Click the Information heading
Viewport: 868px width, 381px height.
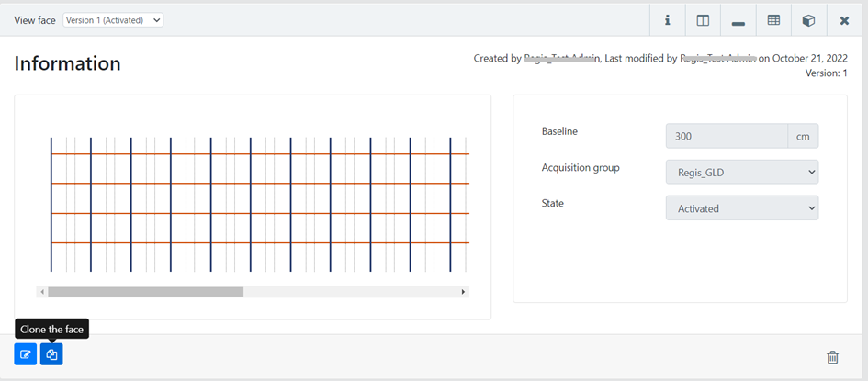pyautogui.click(x=68, y=63)
